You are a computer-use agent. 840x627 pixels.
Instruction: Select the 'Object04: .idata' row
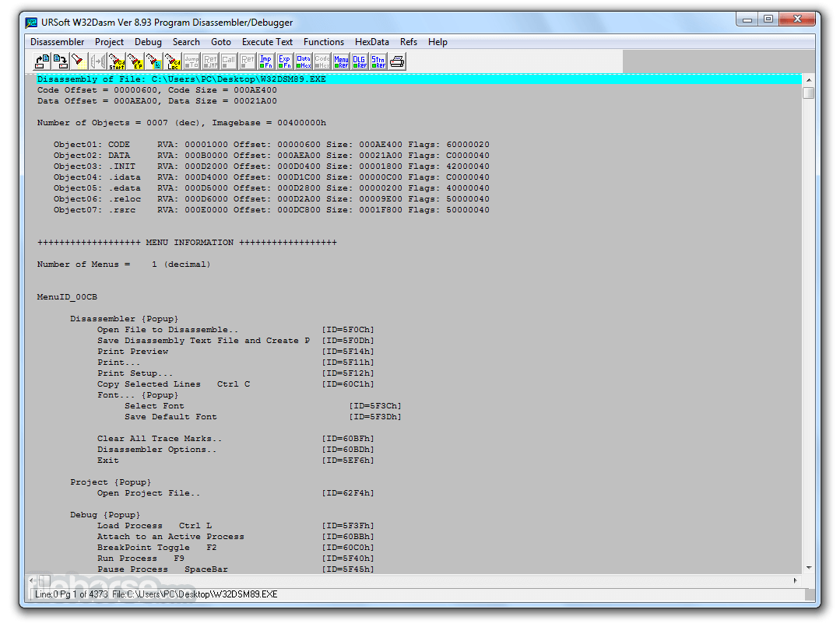coord(271,177)
